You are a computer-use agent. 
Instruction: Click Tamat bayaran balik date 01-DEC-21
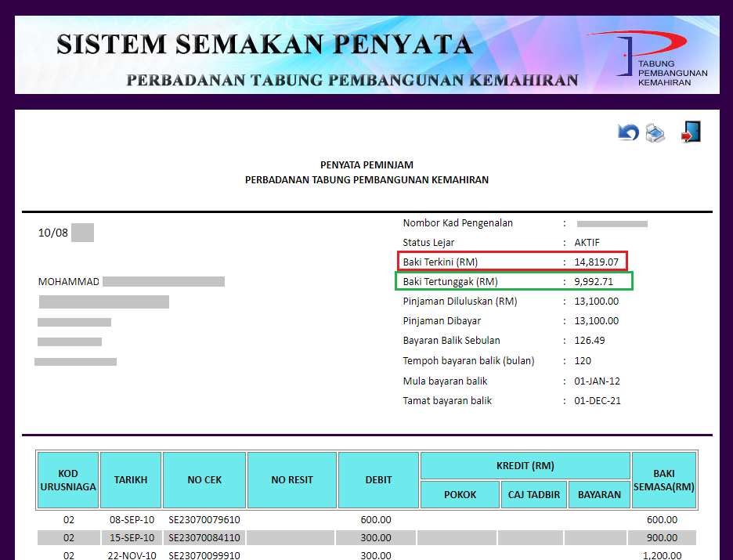point(598,400)
